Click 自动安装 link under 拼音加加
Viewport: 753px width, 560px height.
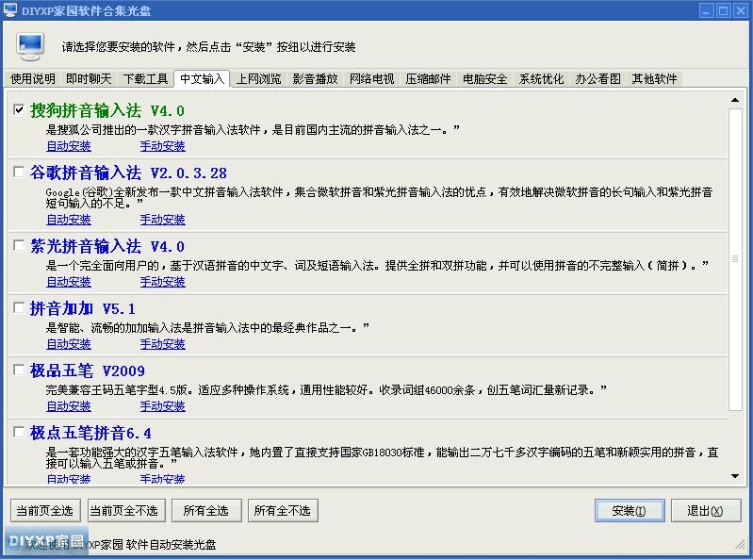(x=69, y=344)
